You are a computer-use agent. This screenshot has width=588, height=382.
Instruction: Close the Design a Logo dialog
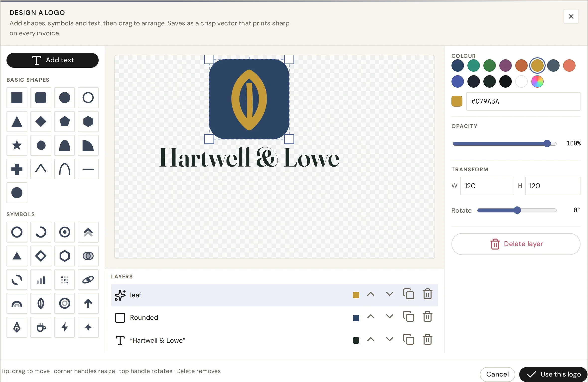click(571, 16)
